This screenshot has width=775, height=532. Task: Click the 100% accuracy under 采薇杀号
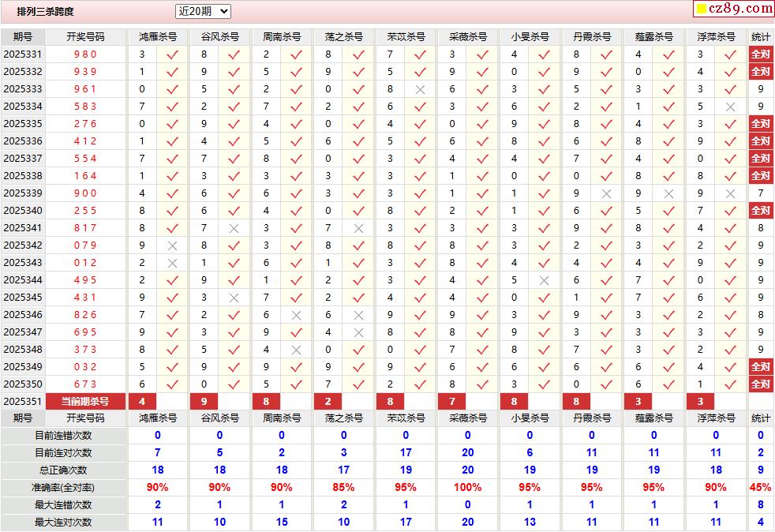pyautogui.click(x=467, y=488)
